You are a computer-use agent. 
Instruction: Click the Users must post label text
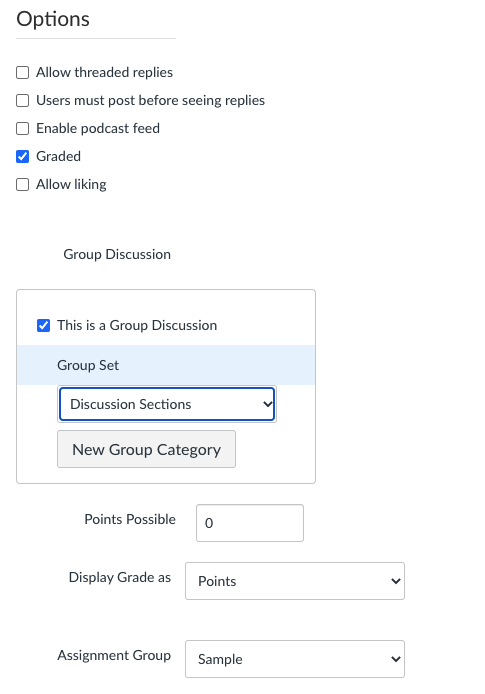[150, 100]
